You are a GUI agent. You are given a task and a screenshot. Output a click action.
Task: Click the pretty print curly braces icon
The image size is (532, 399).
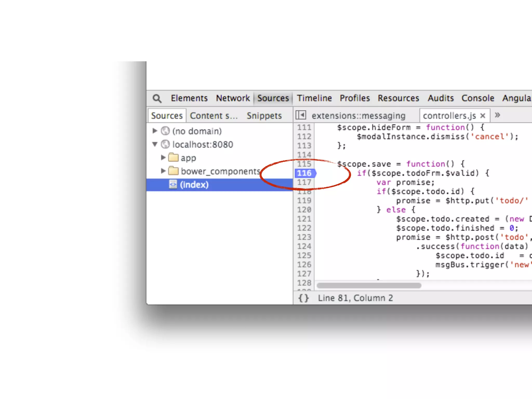pos(303,298)
